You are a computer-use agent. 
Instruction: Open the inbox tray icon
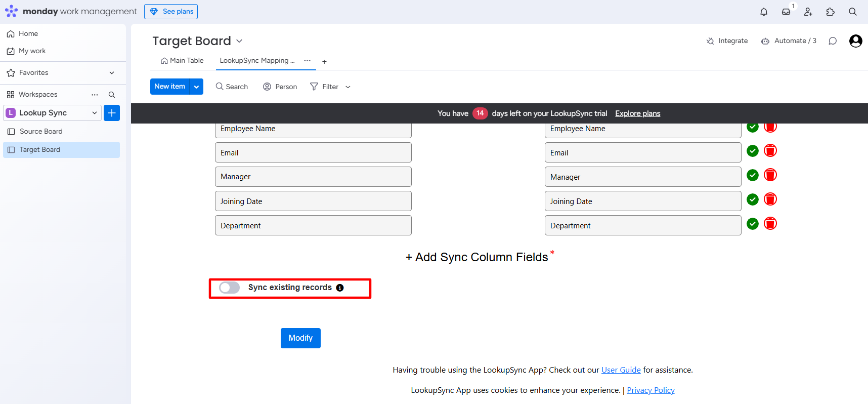coord(786,12)
